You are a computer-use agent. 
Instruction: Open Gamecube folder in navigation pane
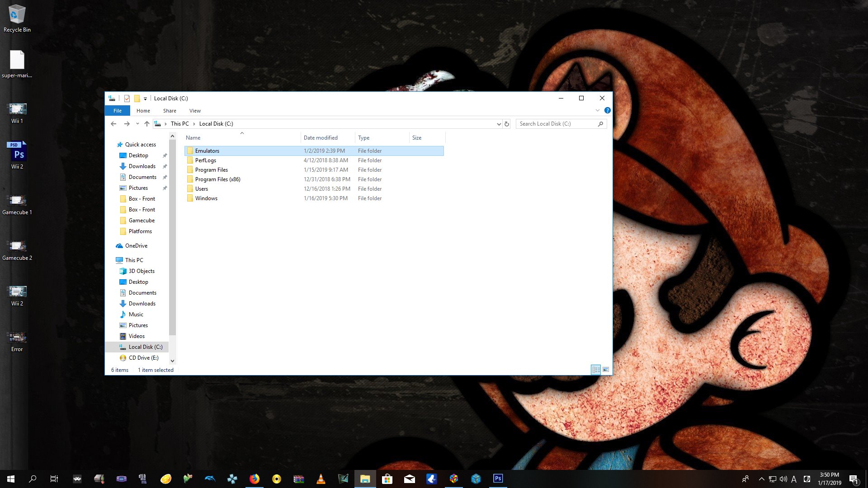pos(141,221)
